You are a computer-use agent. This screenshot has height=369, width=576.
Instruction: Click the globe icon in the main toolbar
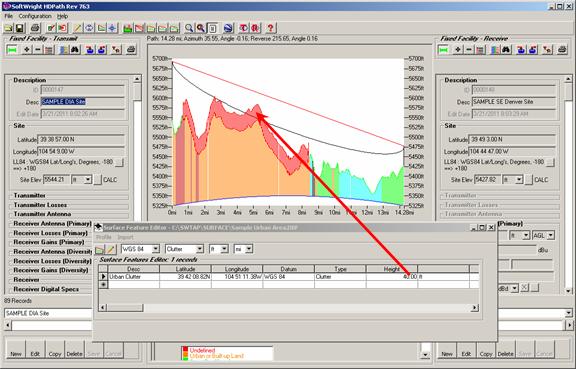click(x=228, y=28)
